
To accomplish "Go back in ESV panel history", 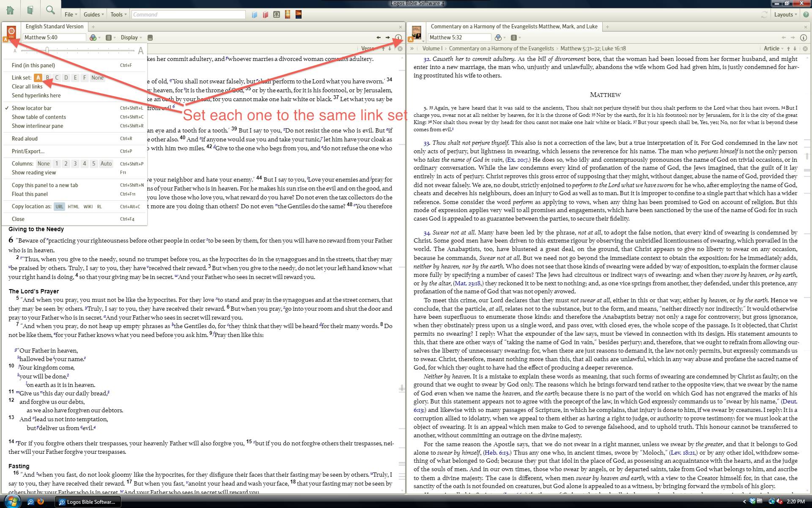I will coord(379,38).
